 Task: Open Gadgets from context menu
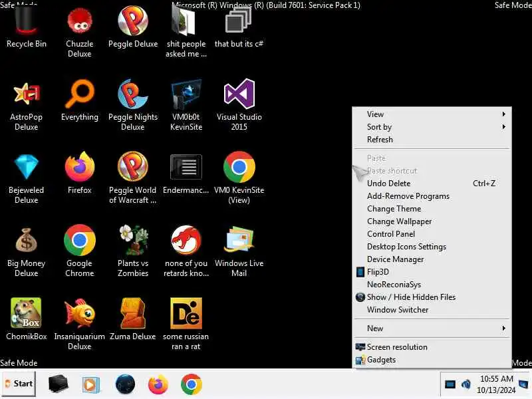click(x=432, y=360)
